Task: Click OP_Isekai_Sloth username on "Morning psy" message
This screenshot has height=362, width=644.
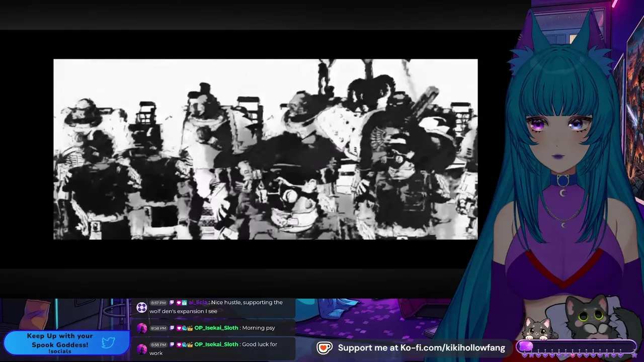Action: coord(216,328)
